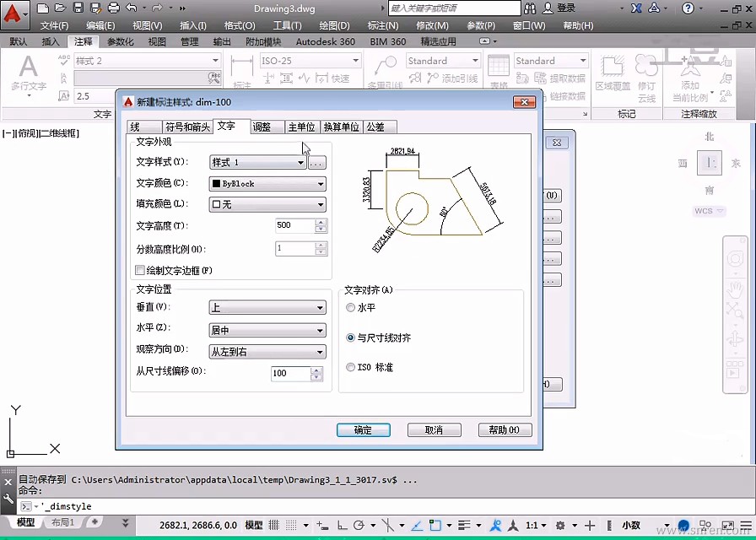Screen dimensions: 756x540
Task: Click the Plot printer icon
Action: tap(113, 8)
